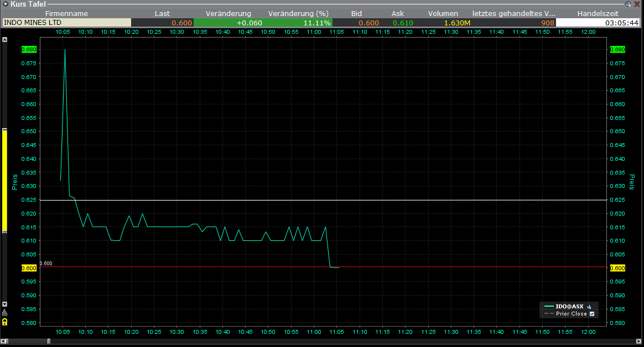Screen dimensions: 644x347
Task: Click the letztes gehandeltes V... header
Action: (514, 13)
